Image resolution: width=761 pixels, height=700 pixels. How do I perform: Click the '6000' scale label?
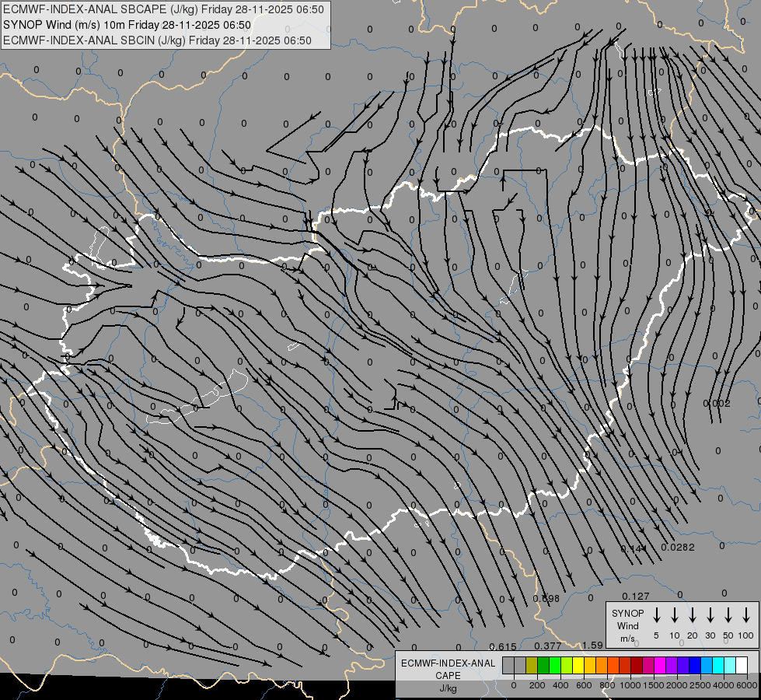pyautogui.click(x=747, y=685)
